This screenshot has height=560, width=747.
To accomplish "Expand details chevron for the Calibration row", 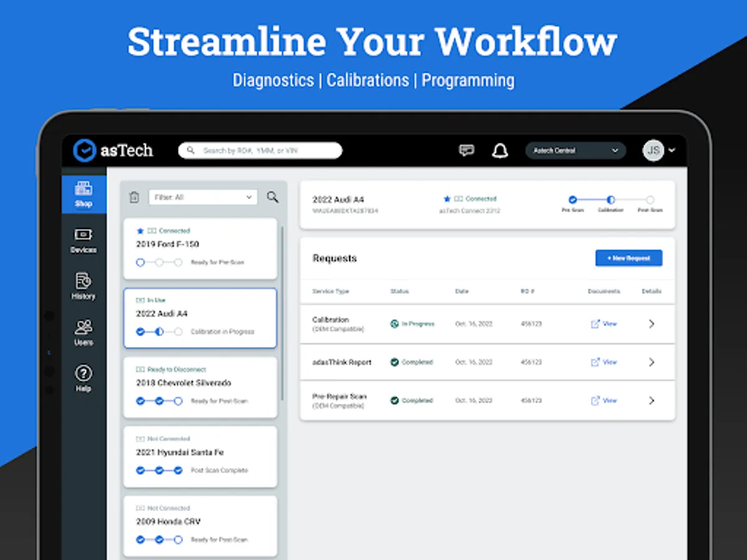I will [x=652, y=324].
